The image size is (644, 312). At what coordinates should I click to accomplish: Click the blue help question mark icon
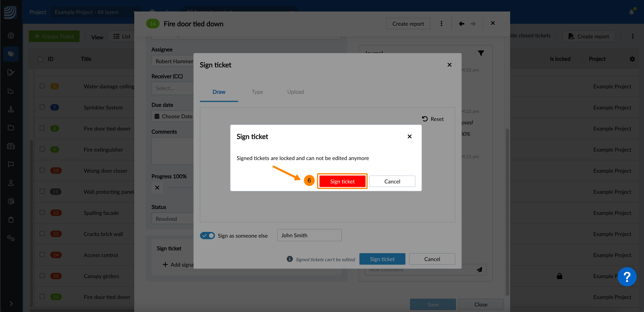point(627,277)
